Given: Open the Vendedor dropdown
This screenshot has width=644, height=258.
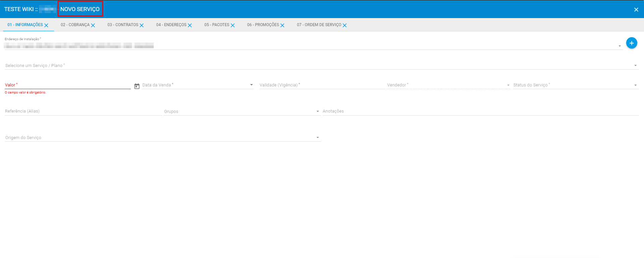Looking at the screenshot, I should (x=448, y=85).
